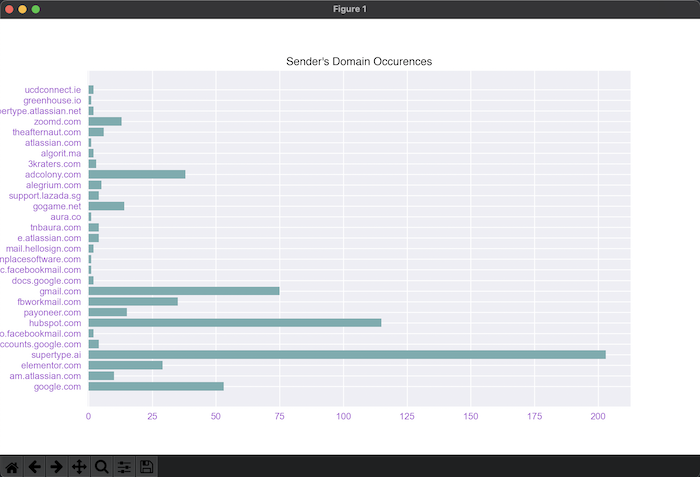Click the Home reset view icon
The width and height of the screenshot is (700, 477).
(x=12, y=467)
